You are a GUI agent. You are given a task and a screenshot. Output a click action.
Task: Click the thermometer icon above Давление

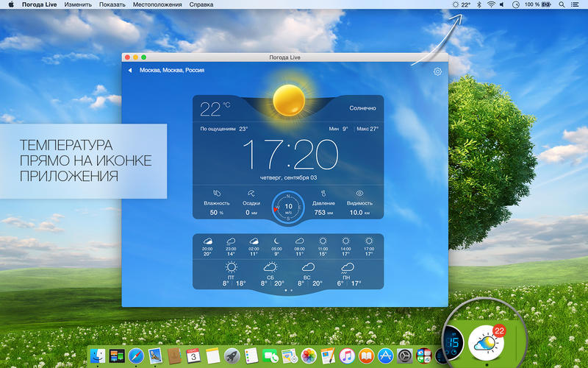pos(323,194)
